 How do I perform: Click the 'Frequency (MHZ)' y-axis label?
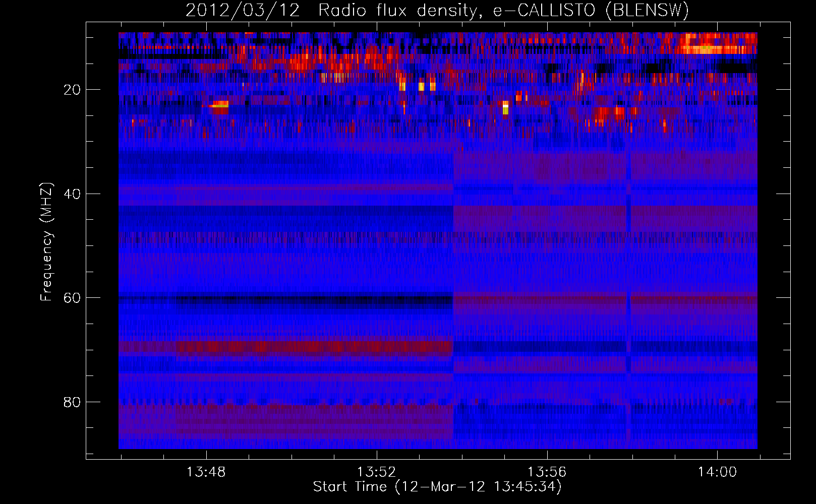(x=46, y=242)
